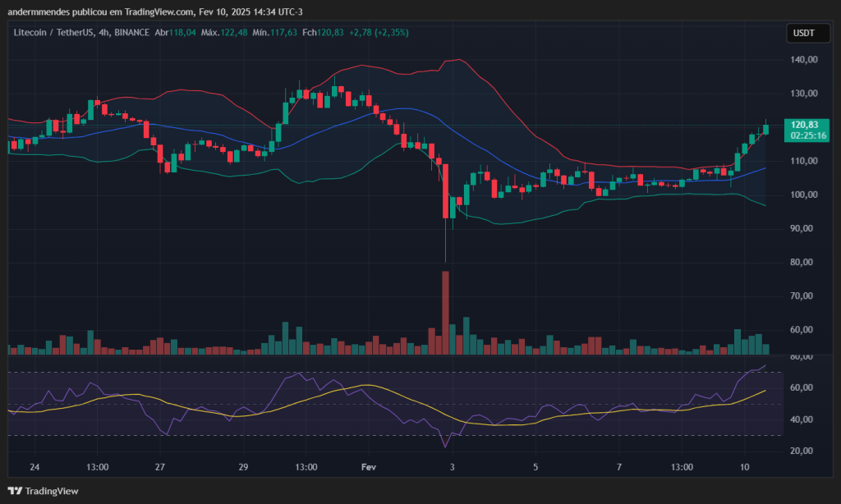The height and width of the screenshot is (504, 841).
Task: Click the latest green candle near 120
Action: [x=766, y=129]
